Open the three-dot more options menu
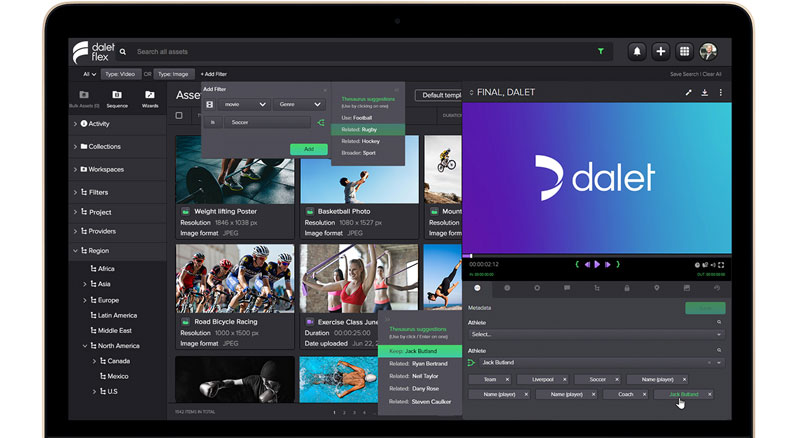The width and height of the screenshot is (800, 438). point(720,92)
